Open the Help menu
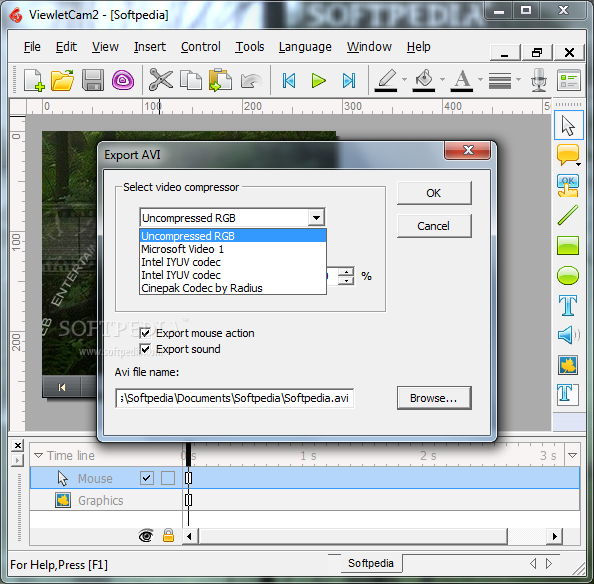This screenshot has width=594, height=584. click(419, 47)
